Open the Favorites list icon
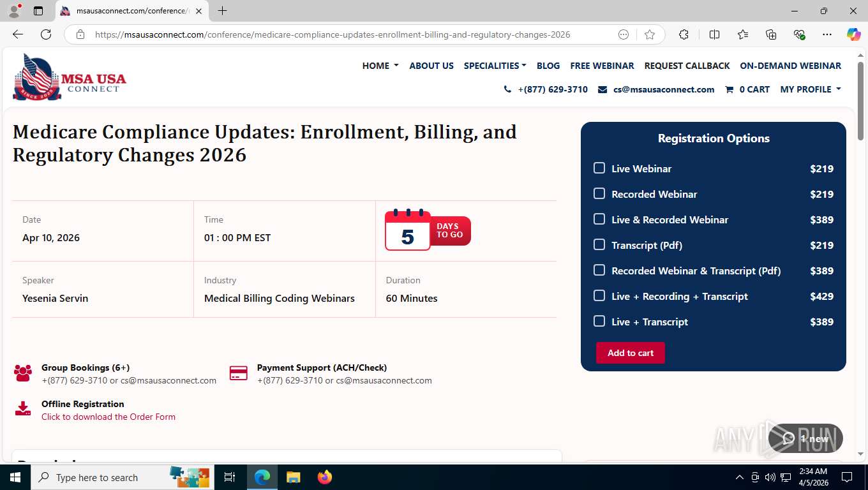The image size is (868, 490). pos(743,34)
